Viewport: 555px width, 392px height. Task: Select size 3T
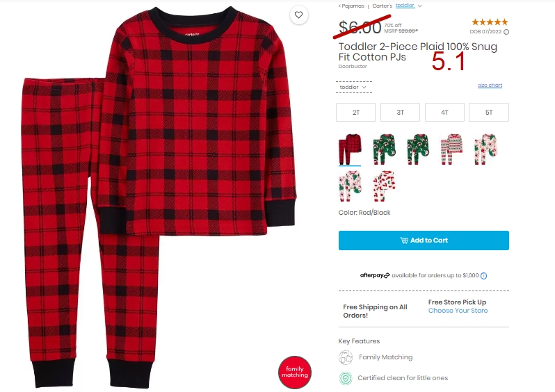click(x=401, y=112)
